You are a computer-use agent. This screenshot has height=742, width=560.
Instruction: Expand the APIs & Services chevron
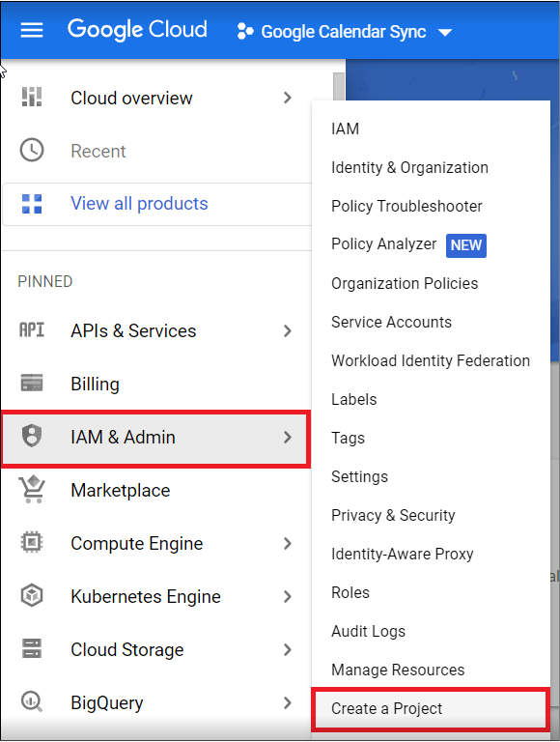(x=287, y=330)
